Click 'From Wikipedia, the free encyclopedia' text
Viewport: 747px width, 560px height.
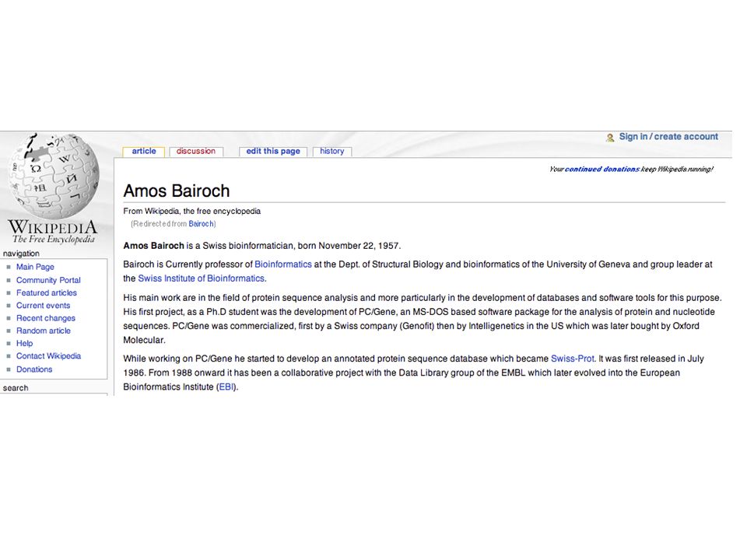pos(191,211)
